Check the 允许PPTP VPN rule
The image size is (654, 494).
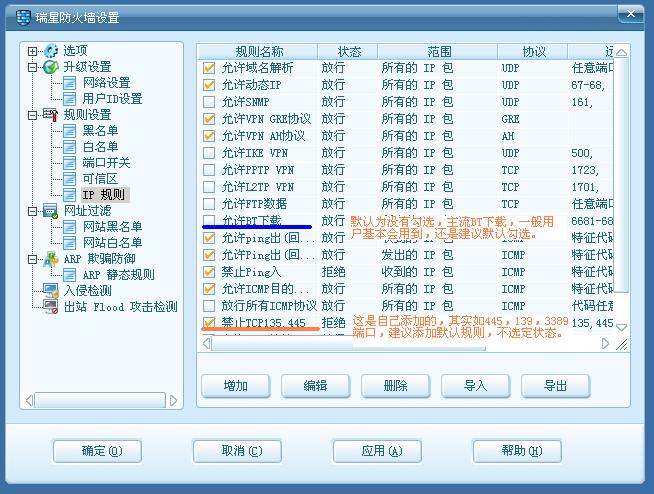click(209, 170)
